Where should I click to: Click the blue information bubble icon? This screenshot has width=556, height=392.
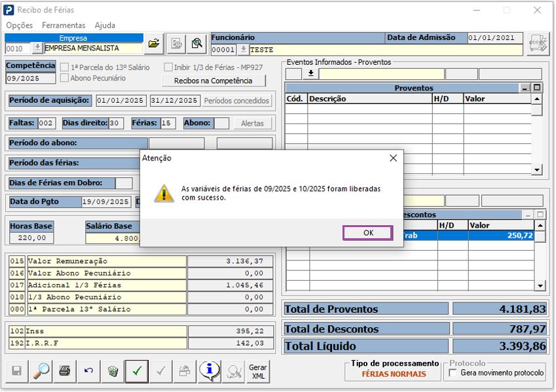point(209,371)
